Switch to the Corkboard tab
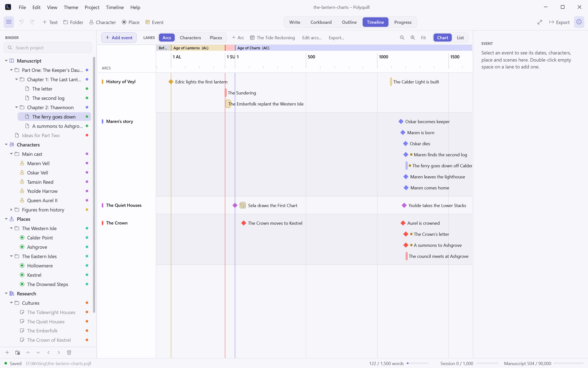This screenshot has width=588, height=368. [x=321, y=22]
